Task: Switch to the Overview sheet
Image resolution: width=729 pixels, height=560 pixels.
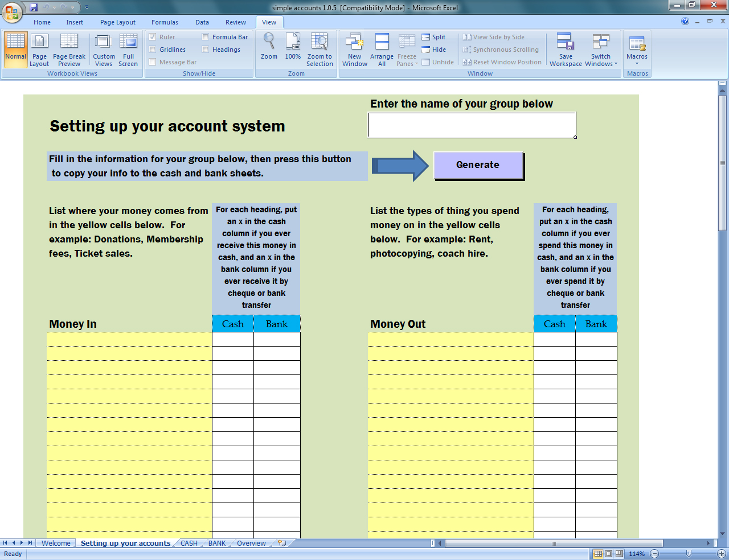Action: tap(251, 543)
